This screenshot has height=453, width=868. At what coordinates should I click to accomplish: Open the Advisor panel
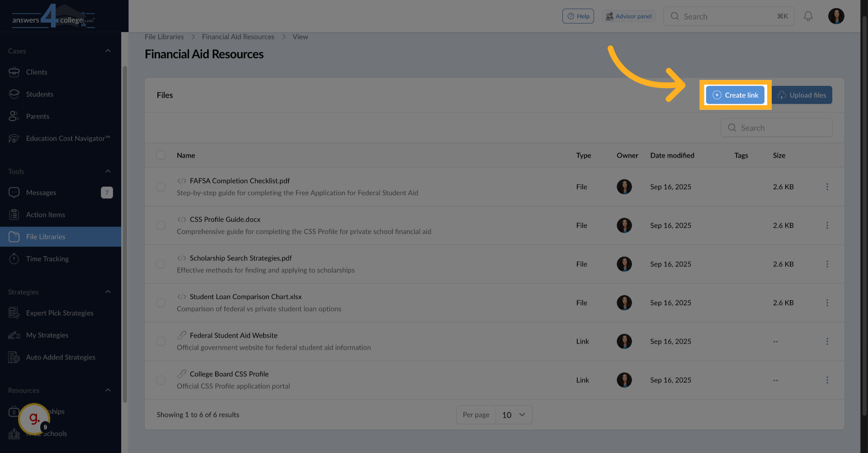click(628, 16)
